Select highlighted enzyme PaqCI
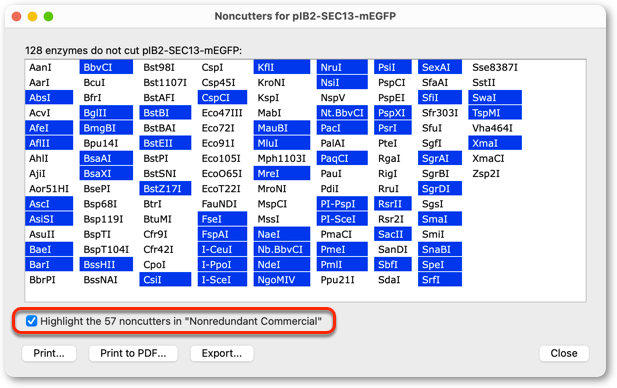Image resolution: width=617 pixels, height=388 pixels. click(x=342, y=158)
